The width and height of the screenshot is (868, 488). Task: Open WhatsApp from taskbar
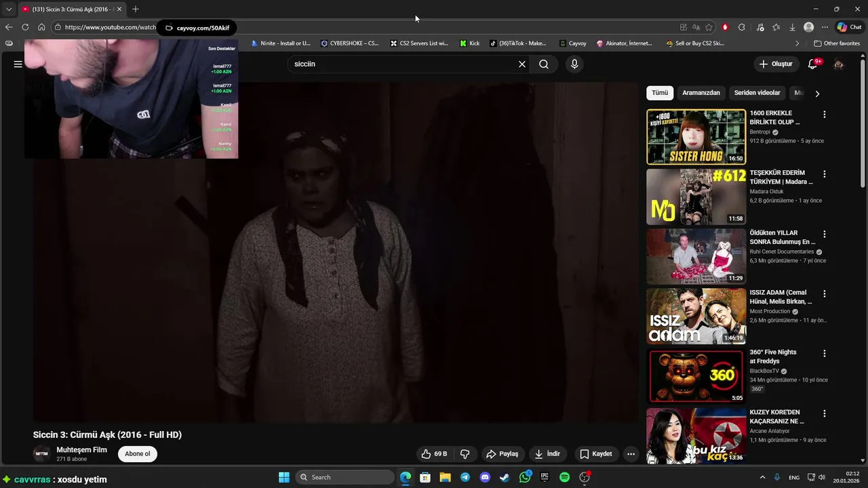tap(525, 477)
